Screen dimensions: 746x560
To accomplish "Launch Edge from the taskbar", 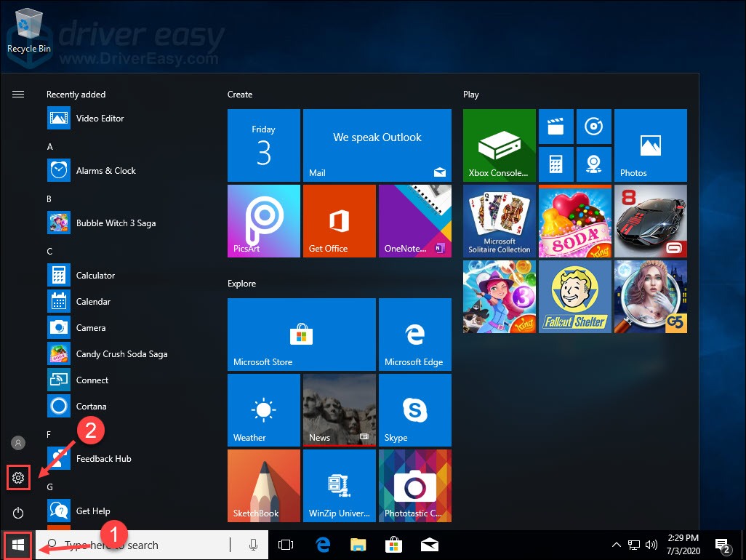I will click(323, 545).
